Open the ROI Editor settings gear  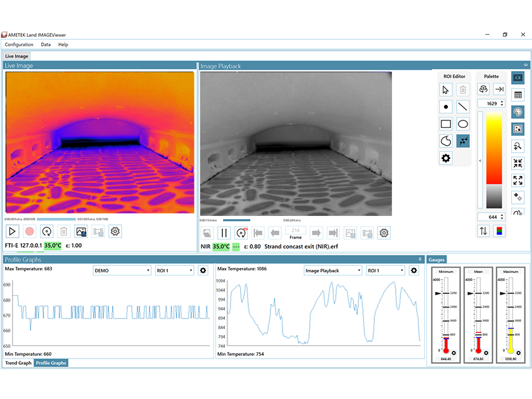(446, 158)
